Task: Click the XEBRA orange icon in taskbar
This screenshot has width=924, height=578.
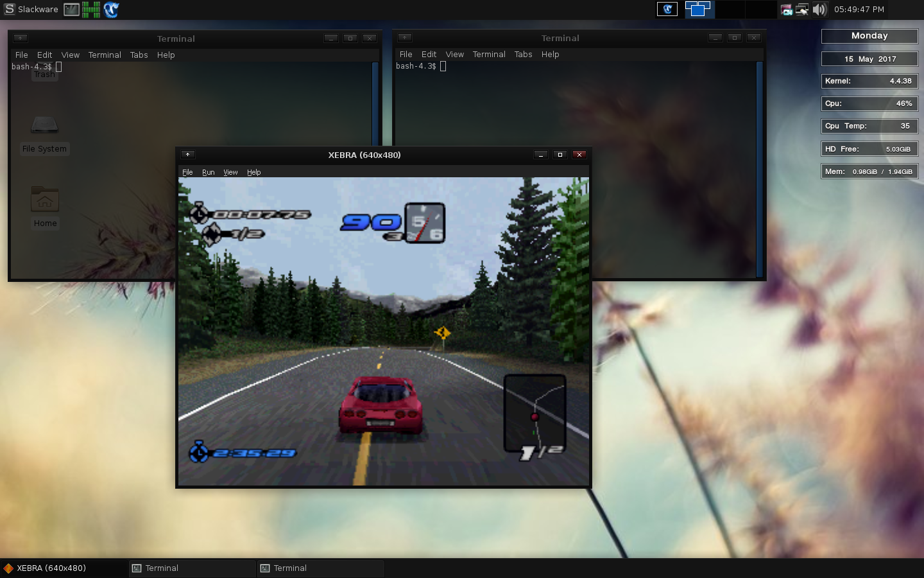Action: pos(9,568)
